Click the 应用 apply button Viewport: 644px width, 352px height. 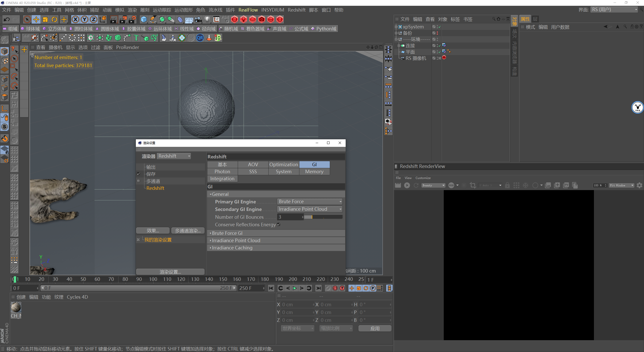[375, 328]
